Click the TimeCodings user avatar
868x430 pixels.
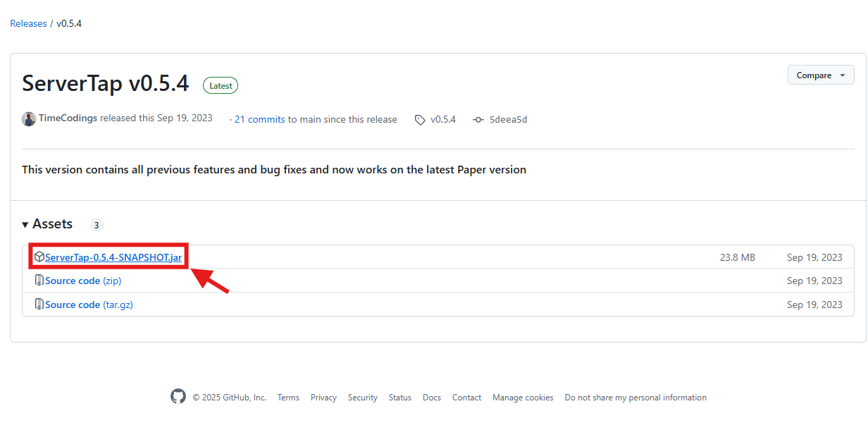click(x=29, y=119)
